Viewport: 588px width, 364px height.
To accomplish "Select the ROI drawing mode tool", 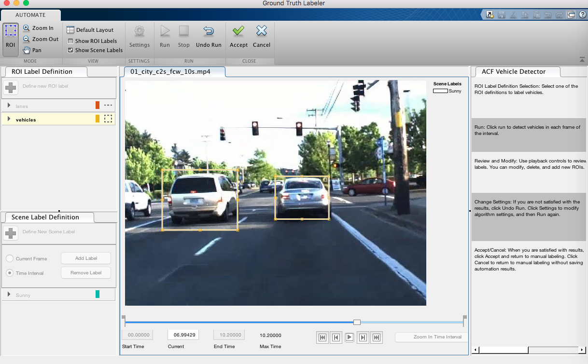I will (11, 36).
